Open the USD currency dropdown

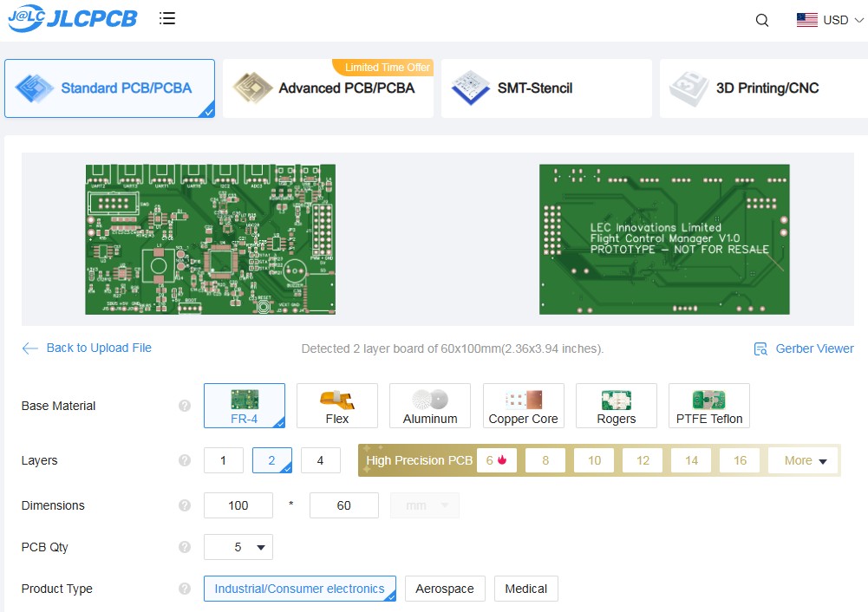pos(830,20)
